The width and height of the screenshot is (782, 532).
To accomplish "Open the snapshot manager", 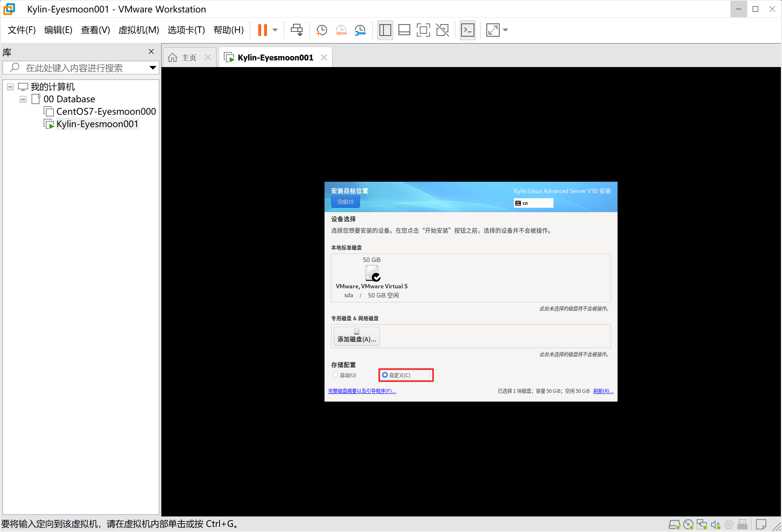I will (360, 30).
